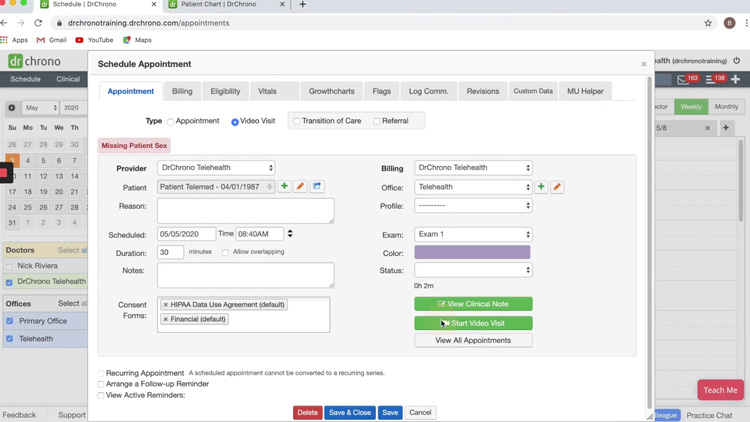Bookmark this page with the star icon
The width and height of the screenshot is (750, 422).
(x=708, y=23)
